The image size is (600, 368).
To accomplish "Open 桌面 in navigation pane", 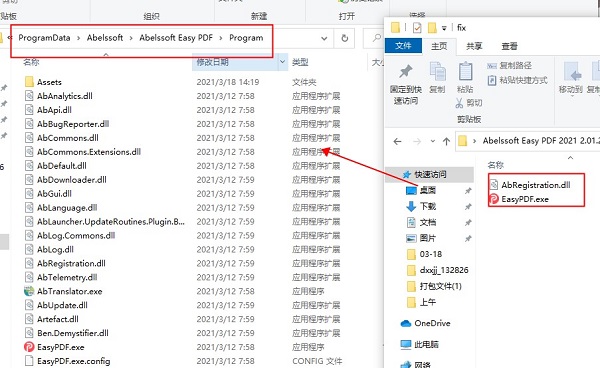I will point(428,191).
